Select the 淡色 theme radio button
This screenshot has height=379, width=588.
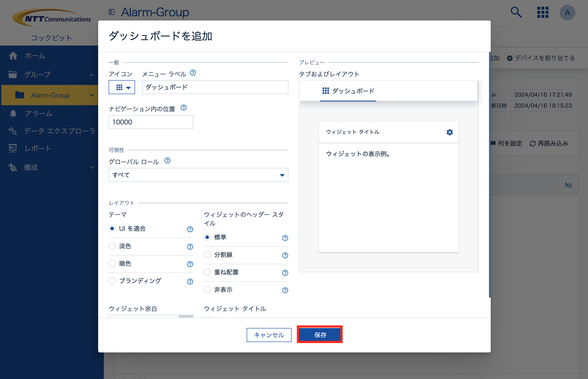(112, 246)
